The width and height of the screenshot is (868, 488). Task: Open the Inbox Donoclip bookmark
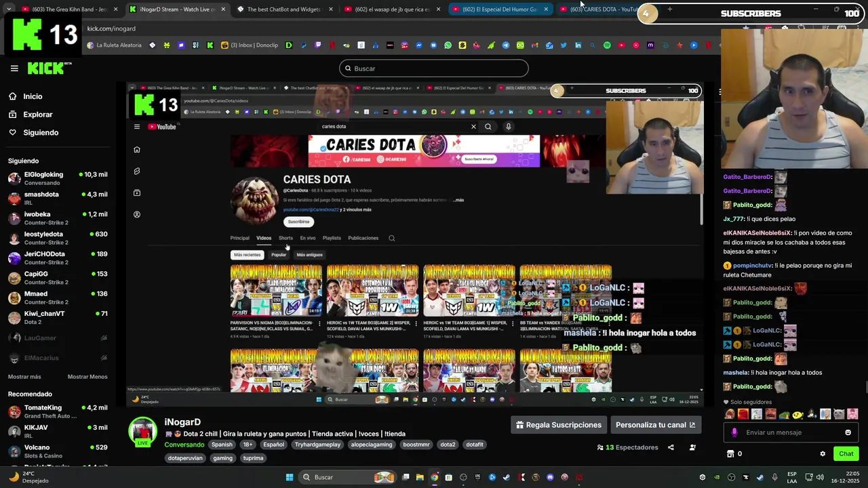click(x=250, y=45)
